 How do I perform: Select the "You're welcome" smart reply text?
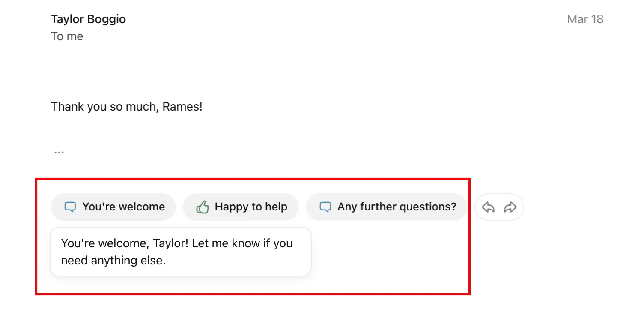coord(123,207)
